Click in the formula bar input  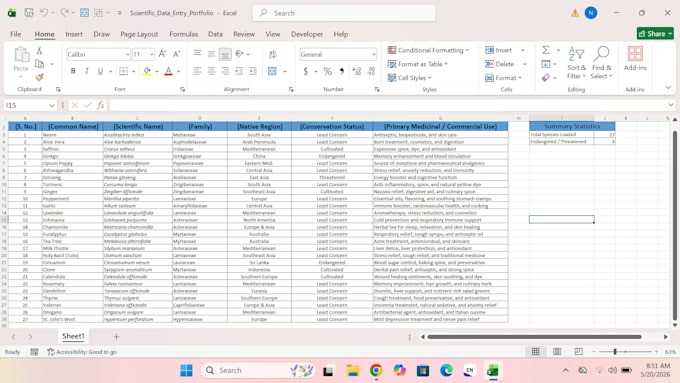click(388, 105)
